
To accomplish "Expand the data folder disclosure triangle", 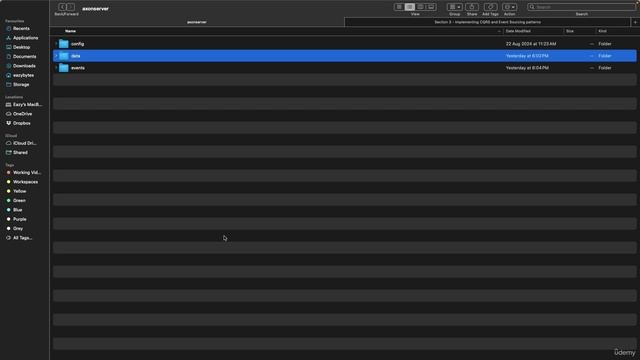I will click(56, 56).
